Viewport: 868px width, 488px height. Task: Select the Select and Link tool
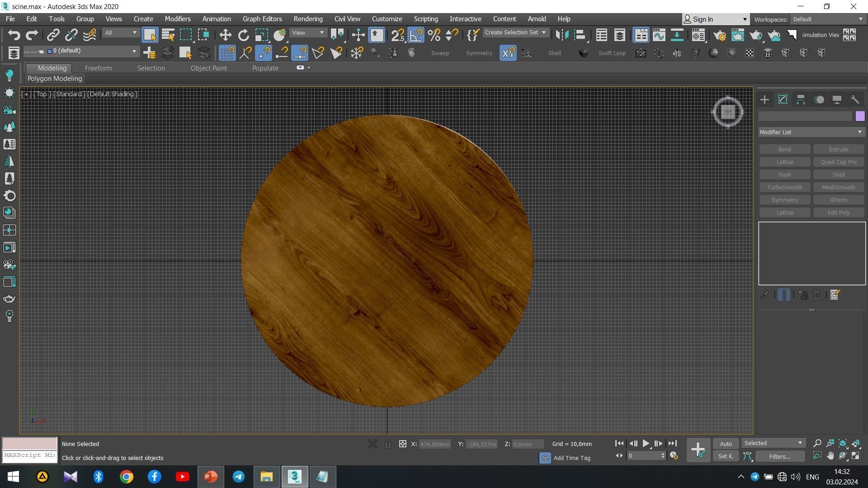point(53,35)
